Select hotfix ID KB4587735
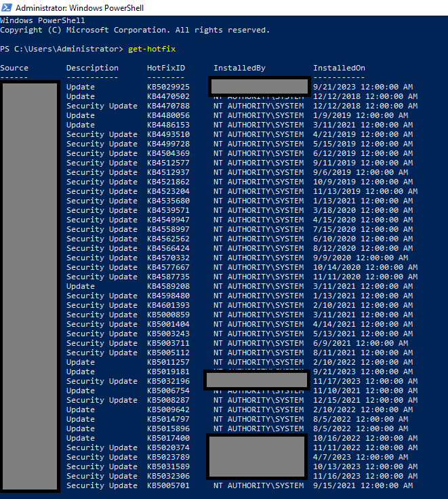 pyautogui.click(x=168, y=277)
